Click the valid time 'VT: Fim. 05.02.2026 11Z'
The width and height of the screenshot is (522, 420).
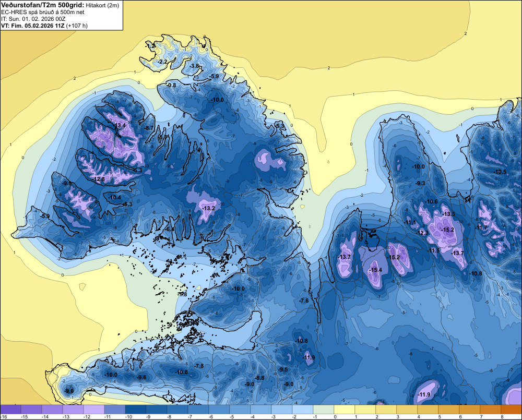(x=33, y=26)
